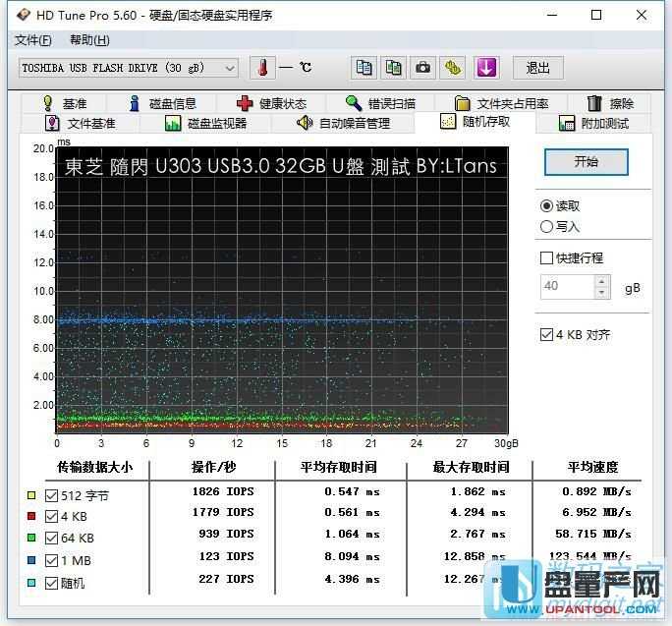Click the temperature thermometer icon
The height and width of the screenshot is (626, 672).
pyautogui.click(x=262, y=68)
